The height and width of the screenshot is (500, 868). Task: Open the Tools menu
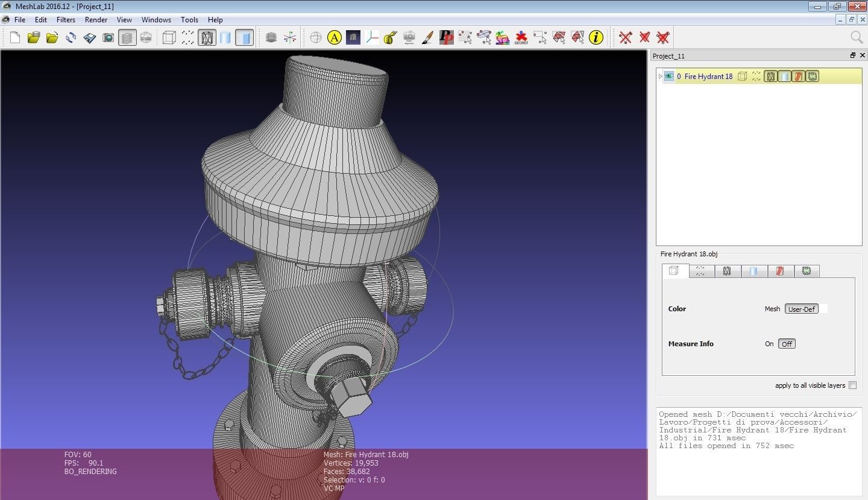pos(189,19)
